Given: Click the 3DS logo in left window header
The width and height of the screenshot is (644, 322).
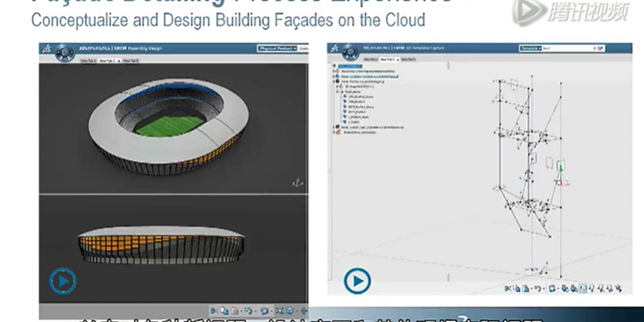Looking at the screenshot, I should [x=45, y=48].
